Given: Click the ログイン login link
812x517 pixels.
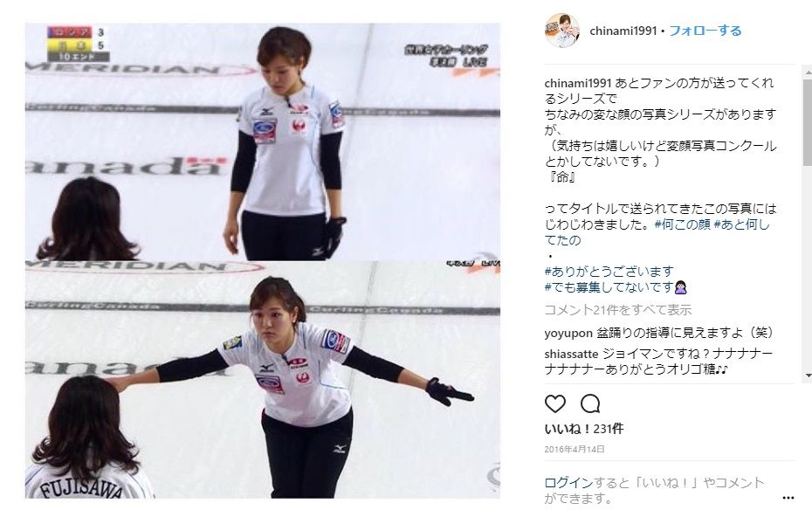Looking at the screenshot, I should [x=568, y=483].
